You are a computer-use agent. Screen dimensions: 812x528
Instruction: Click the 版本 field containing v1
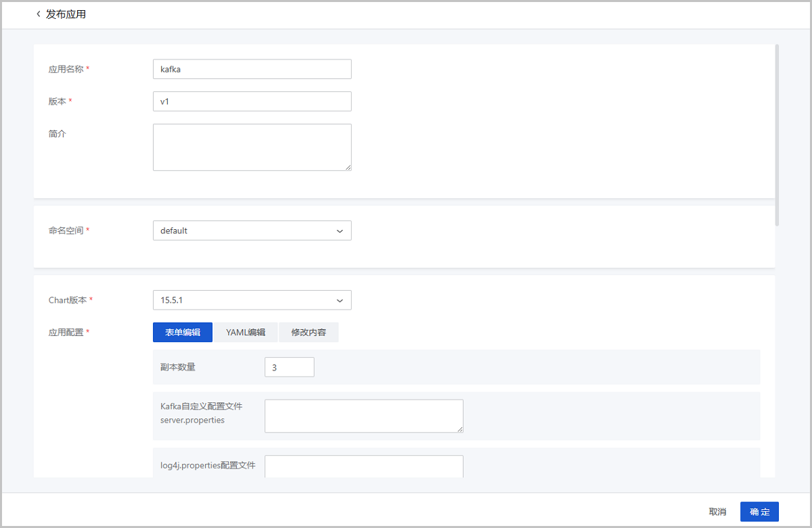pyautogui.click(x=252, y=101)
